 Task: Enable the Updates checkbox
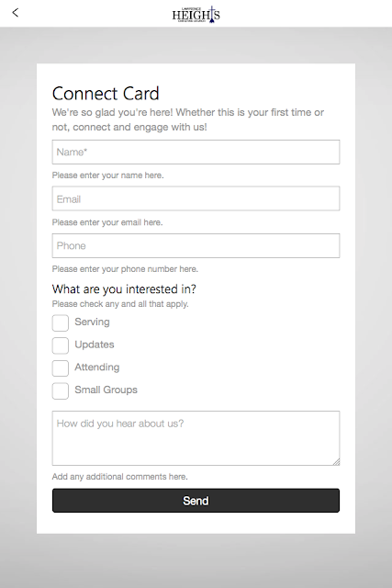coord(61,345)
